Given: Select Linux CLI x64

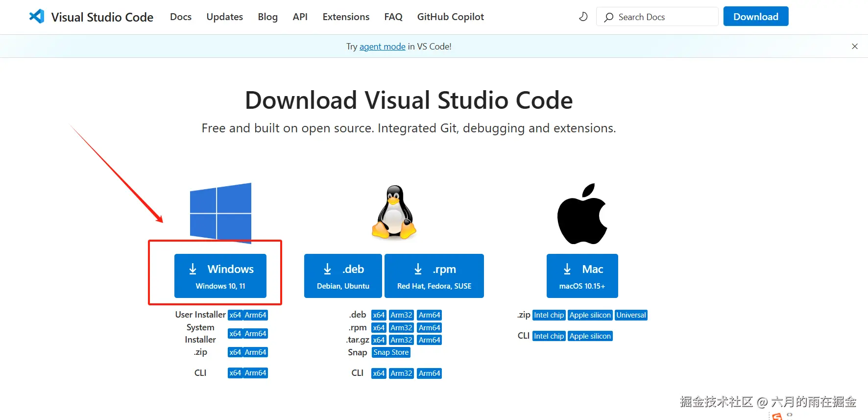Looking at the screenshot, I should pyautogui.click(x=379, y=373).
